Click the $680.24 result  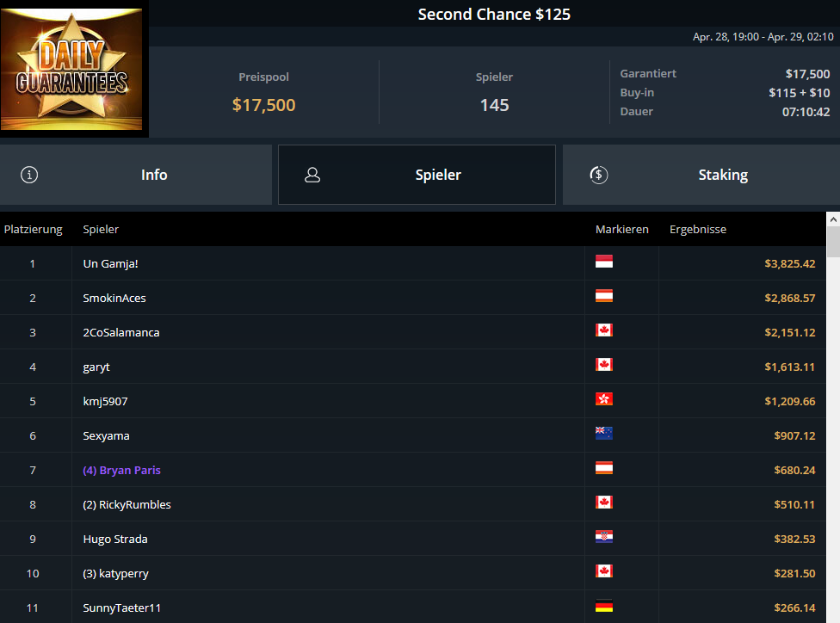[x=794, y=470]
